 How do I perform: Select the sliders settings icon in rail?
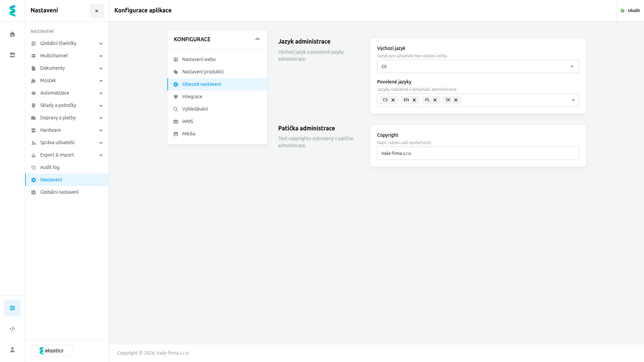click(x=12, y=308)
